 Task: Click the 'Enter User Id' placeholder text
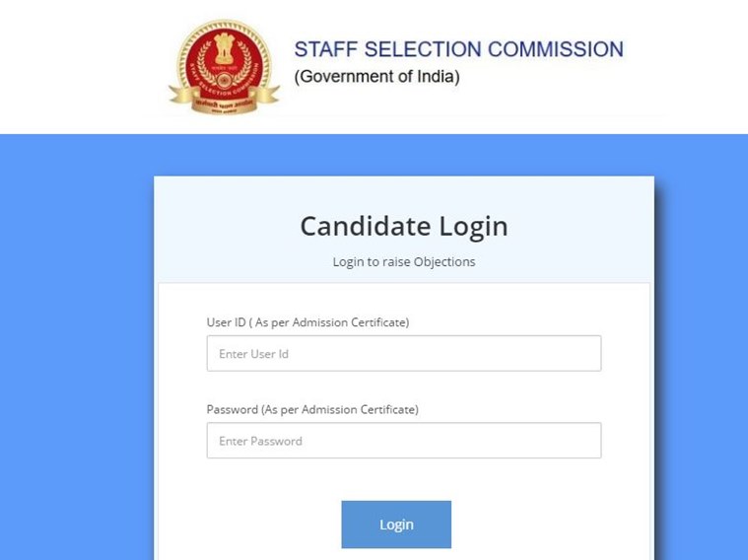pos(254,354)
